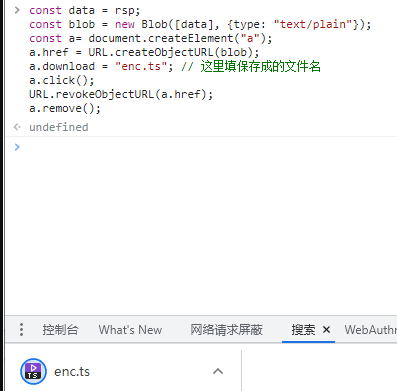Click the enc.ts video file icon
The height and width of the screenshot is (391, 397).
pyautogui.click(x=33, y=371)
